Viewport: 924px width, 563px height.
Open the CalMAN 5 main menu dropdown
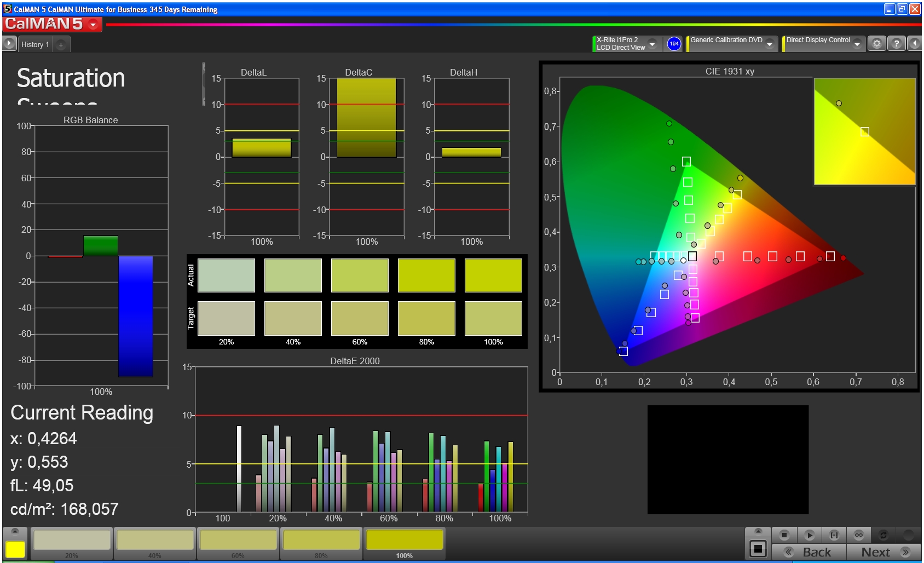click(93, 25)
